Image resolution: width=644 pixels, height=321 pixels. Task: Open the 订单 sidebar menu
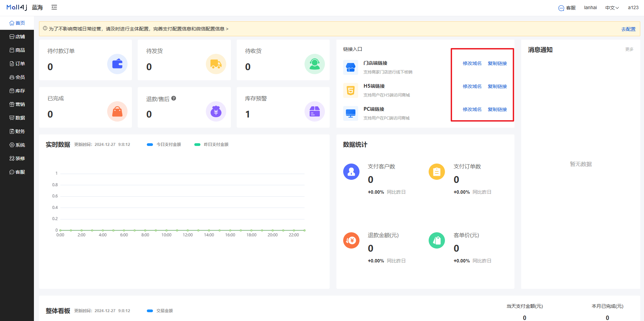(x=17, y=64)
